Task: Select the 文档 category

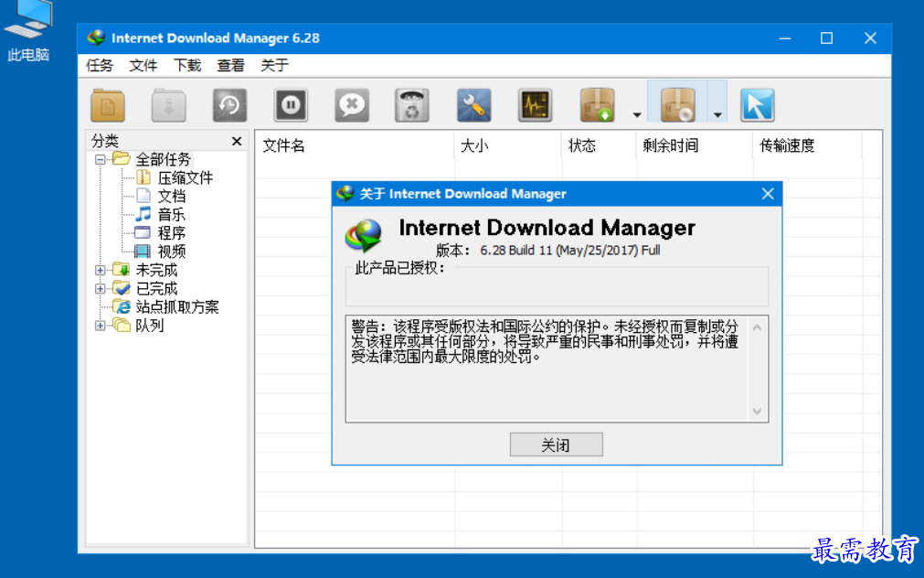Action: click(x=172, y=196)
